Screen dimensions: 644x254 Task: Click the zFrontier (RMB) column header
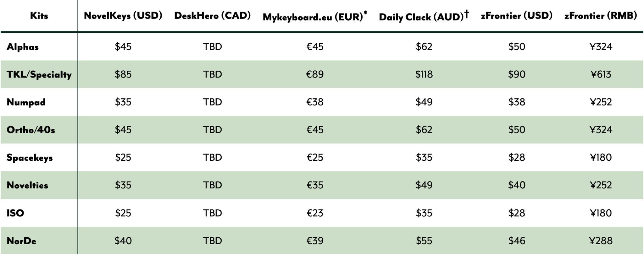tap(601, 16)
